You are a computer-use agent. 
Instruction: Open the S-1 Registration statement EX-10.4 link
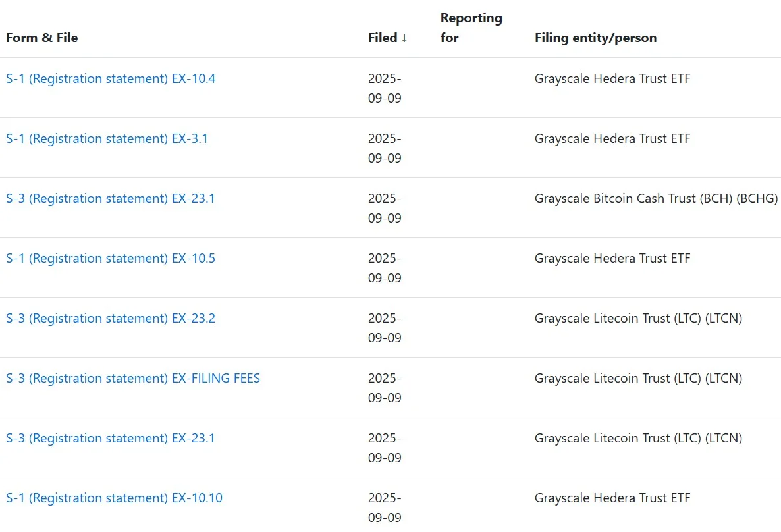[x=111, y=79]
